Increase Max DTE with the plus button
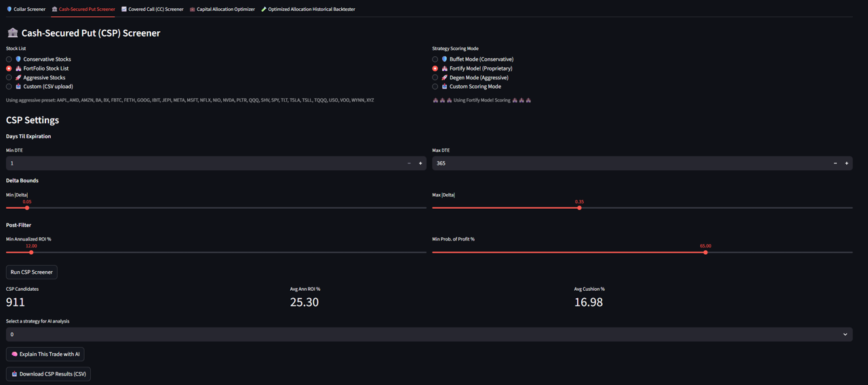 847,163
